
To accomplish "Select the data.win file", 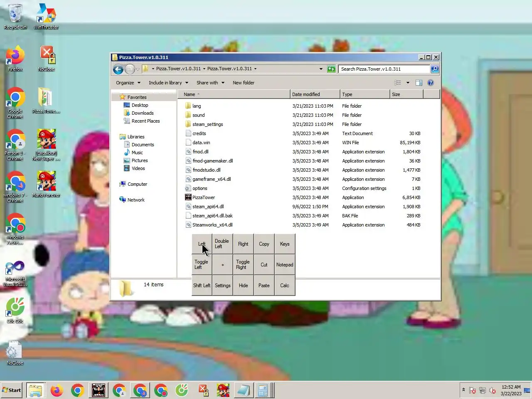I will click(201, 143).
